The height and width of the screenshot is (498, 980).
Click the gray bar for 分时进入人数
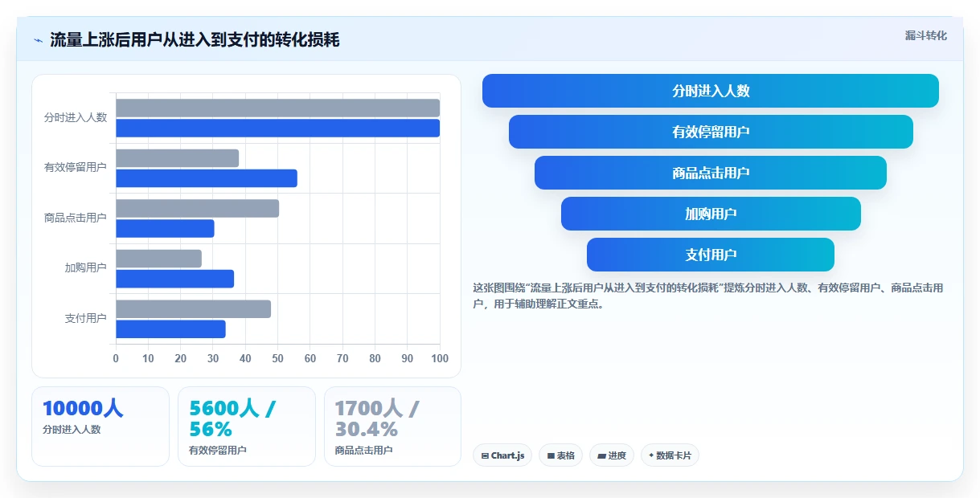tap(277, 108)
